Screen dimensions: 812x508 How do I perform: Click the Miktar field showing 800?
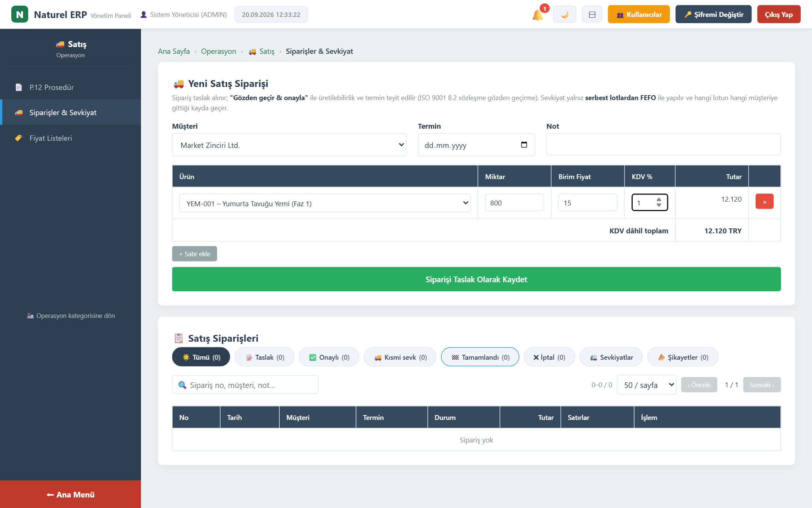(514, 203)
